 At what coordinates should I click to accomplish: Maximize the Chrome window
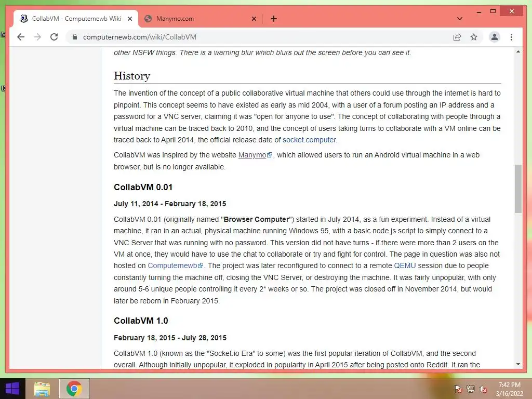(x=493, y=11)
